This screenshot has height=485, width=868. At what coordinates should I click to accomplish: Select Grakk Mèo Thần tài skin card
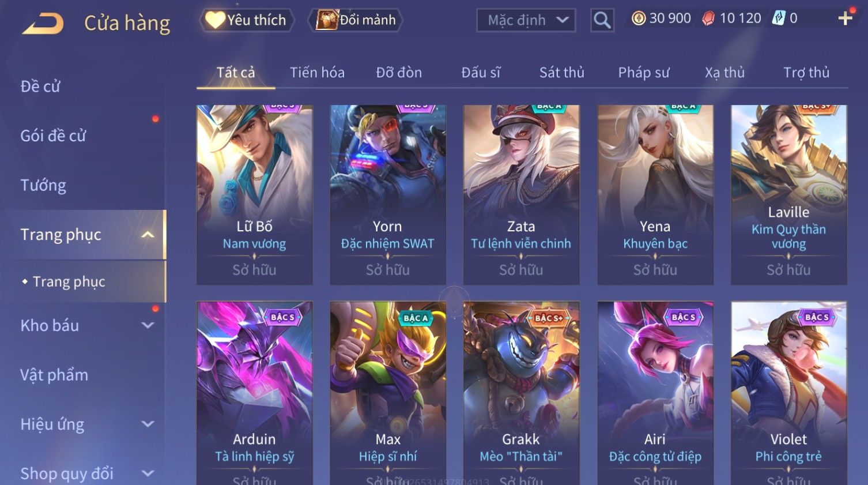pos(521,393)
